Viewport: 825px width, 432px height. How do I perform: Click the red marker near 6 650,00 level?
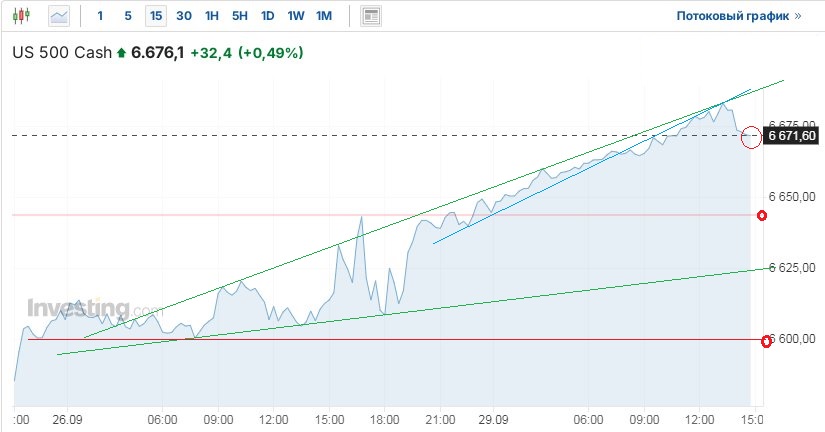762,215
